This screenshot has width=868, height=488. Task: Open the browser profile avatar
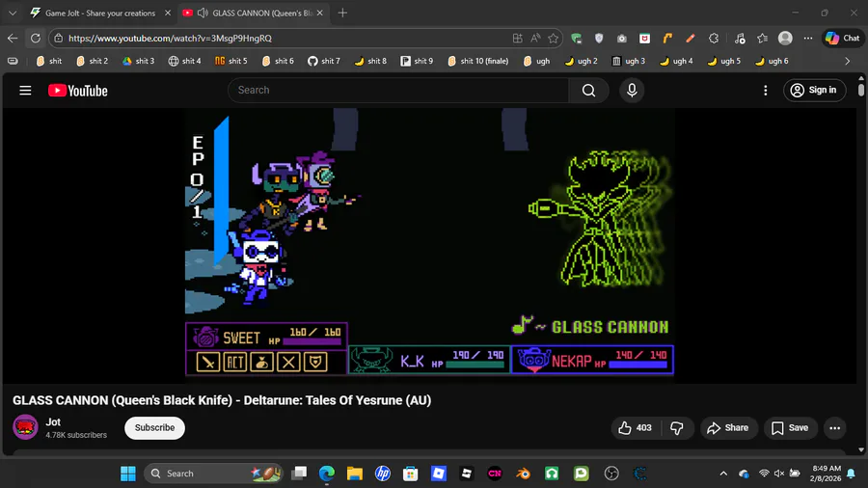click(x=785, y=39)
